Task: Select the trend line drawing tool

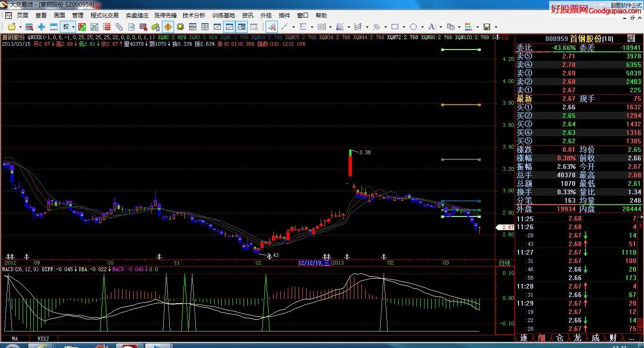Action: click(285, 27)
